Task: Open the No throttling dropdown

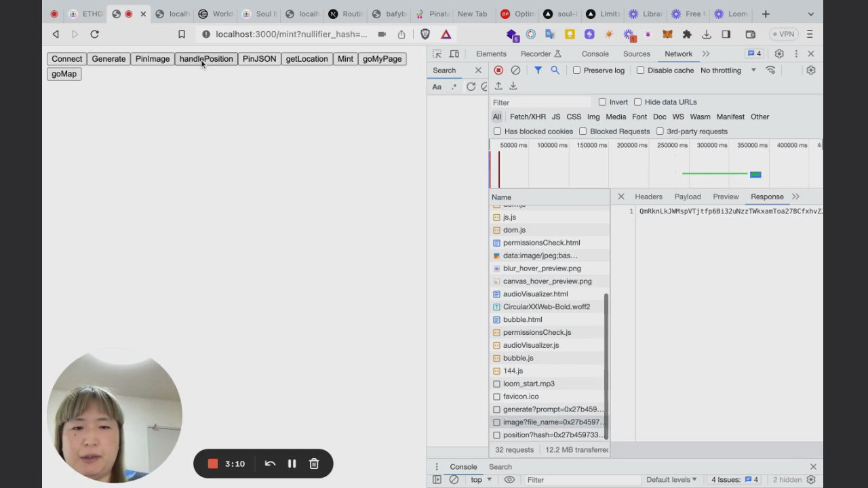Action: tap(728, 70)
